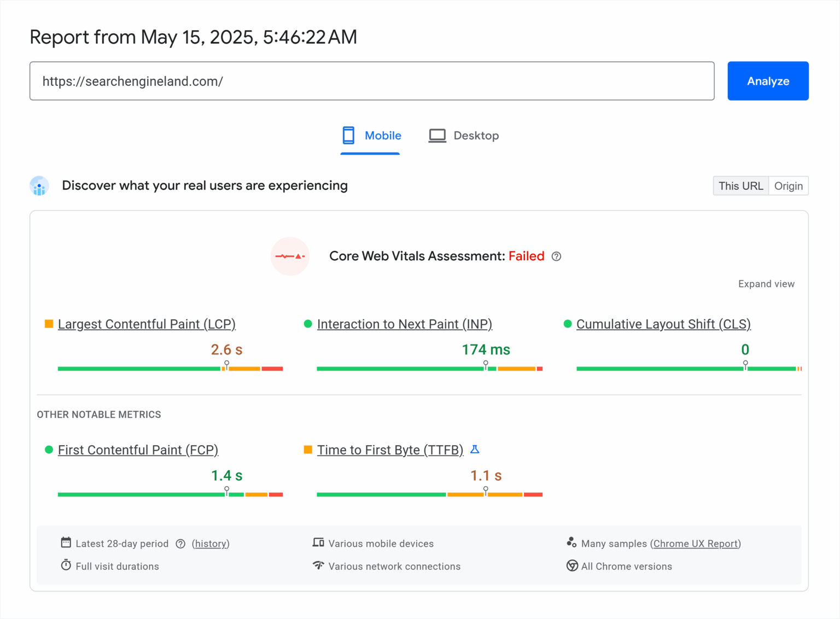Click the CLS green circle indicator

coord(568,324)
